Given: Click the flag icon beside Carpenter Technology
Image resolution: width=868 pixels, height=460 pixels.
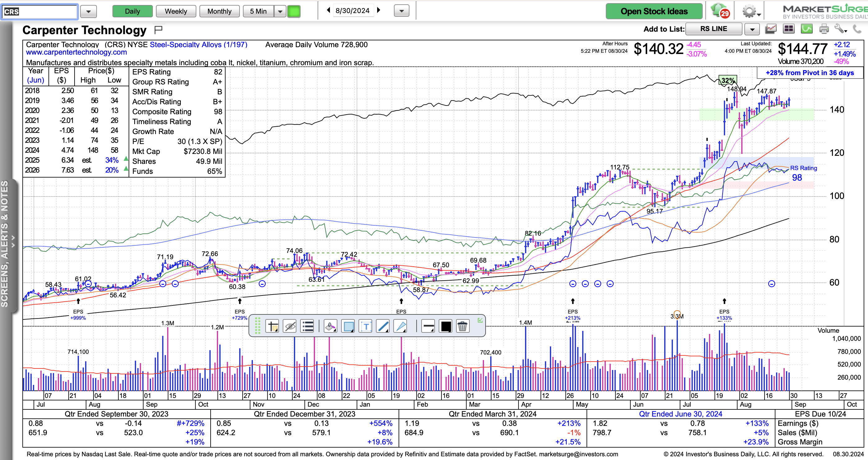Looking at the screenshot, I should pos(158,30).
